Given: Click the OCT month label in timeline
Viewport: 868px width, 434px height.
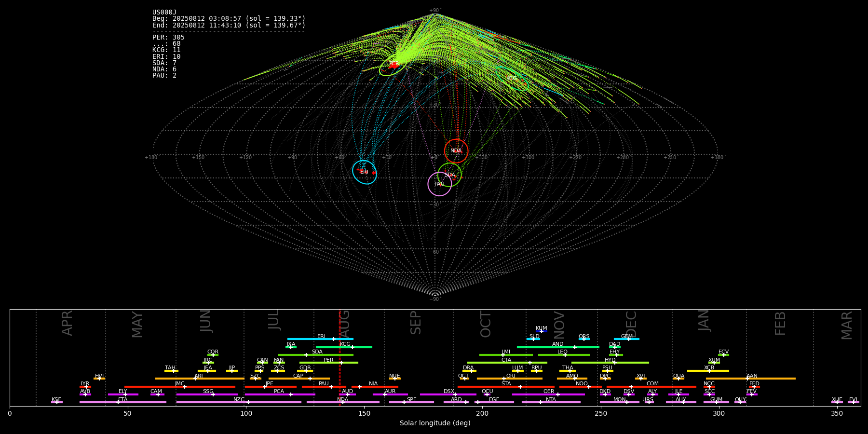Looking at the screenshot, I should (486, 324).
